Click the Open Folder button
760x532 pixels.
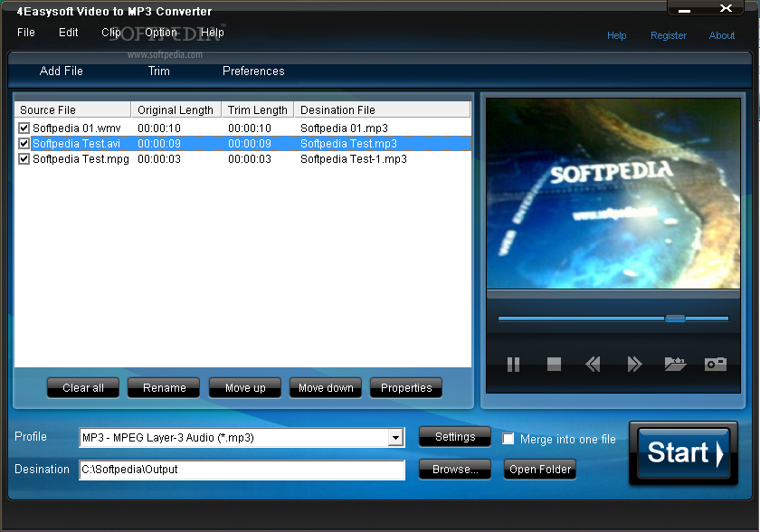coord(540,469)
